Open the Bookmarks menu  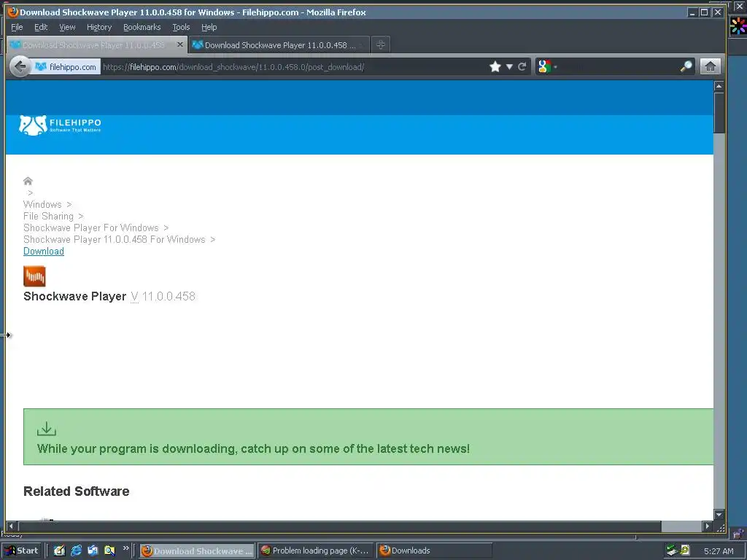(x=142, y=27)
